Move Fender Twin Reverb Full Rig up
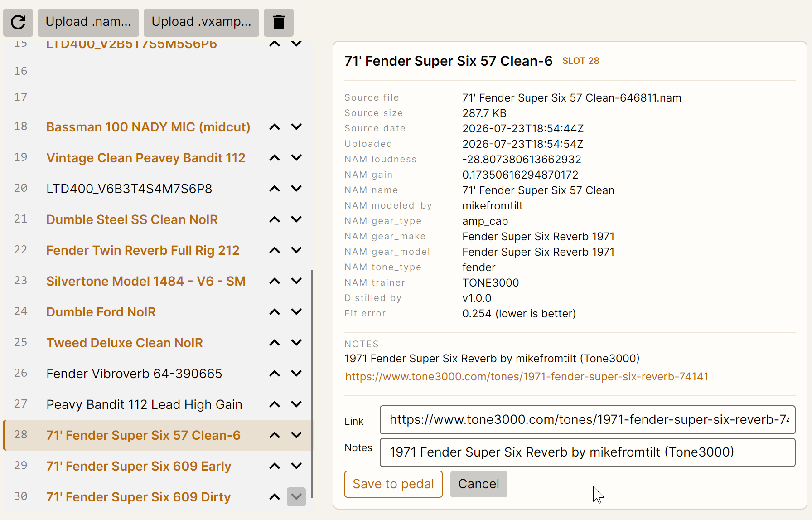812x520 pixels. [275, 250]
